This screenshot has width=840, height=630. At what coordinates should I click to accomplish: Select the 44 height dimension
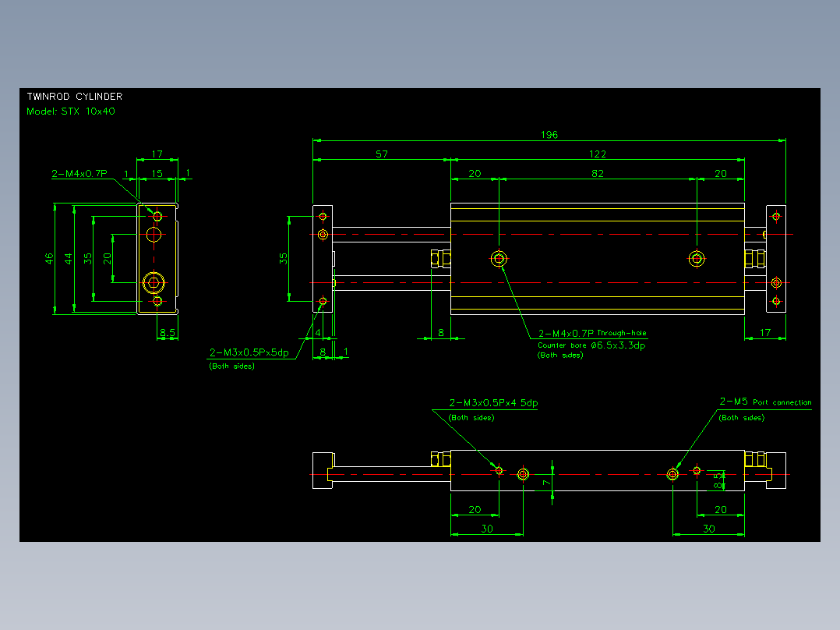point(69,258)
